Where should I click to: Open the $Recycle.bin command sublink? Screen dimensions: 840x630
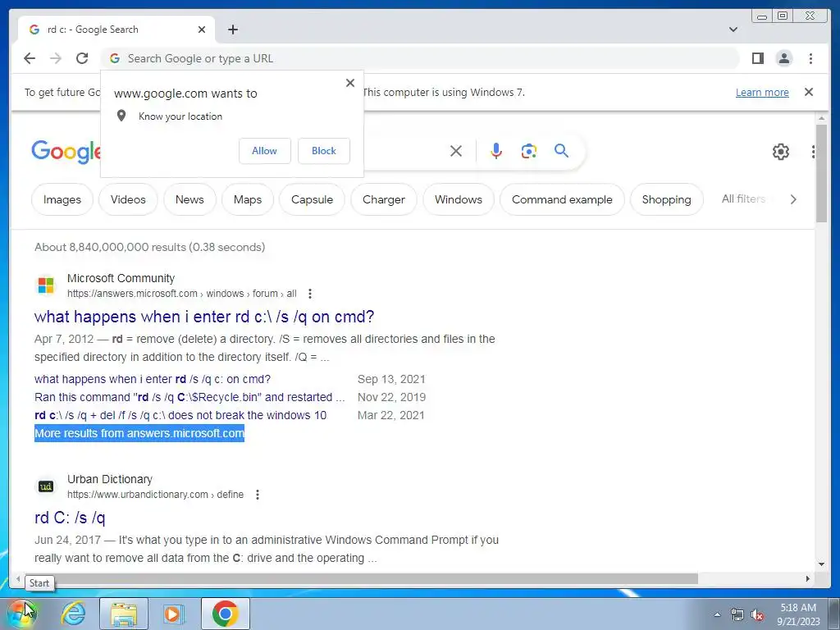[x=189, y=398]
